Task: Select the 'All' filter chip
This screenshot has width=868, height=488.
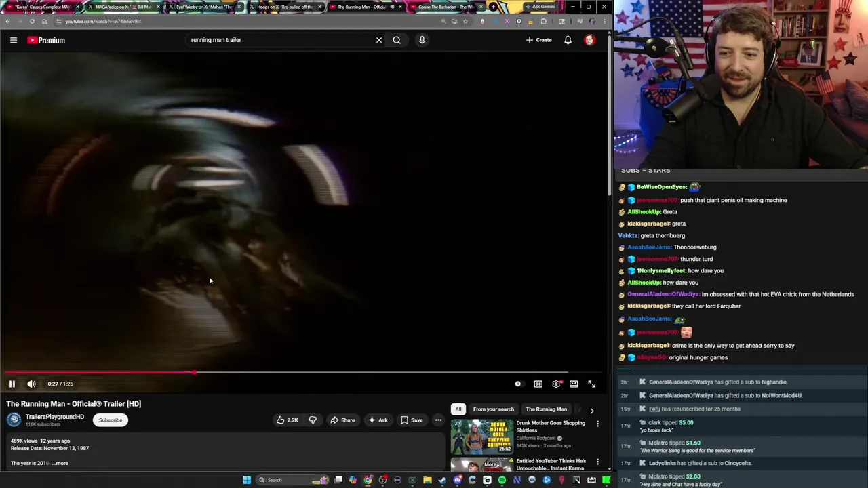Action: coord(458,409)
